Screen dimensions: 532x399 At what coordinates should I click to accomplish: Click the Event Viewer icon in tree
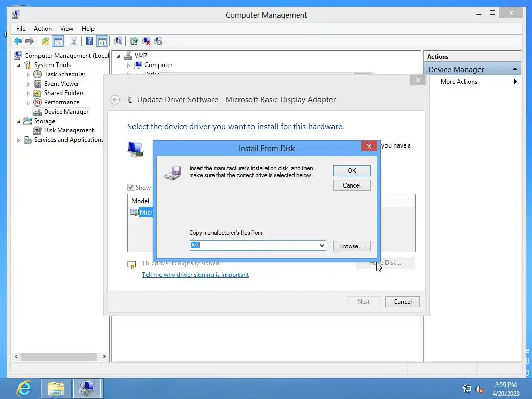coord(37,84)
